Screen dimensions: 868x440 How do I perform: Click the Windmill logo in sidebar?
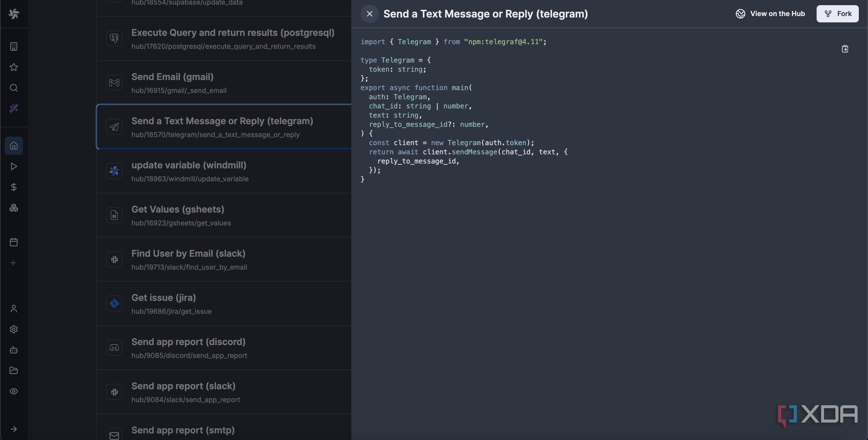coord(14,14)
